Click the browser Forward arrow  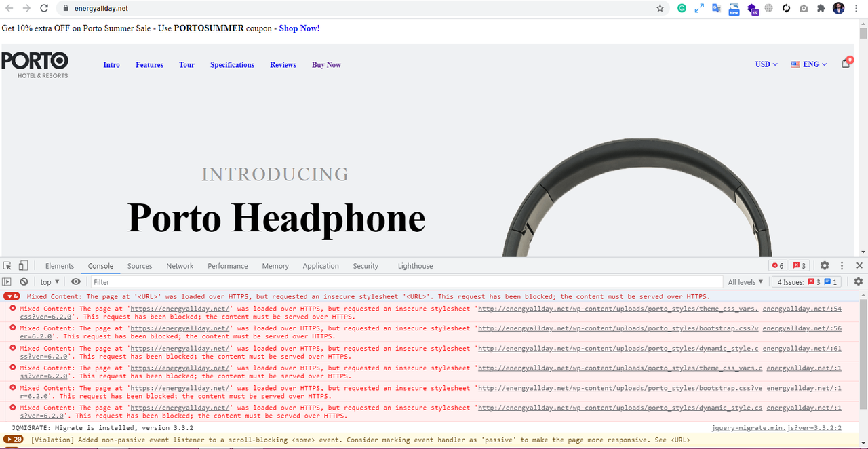26,8
